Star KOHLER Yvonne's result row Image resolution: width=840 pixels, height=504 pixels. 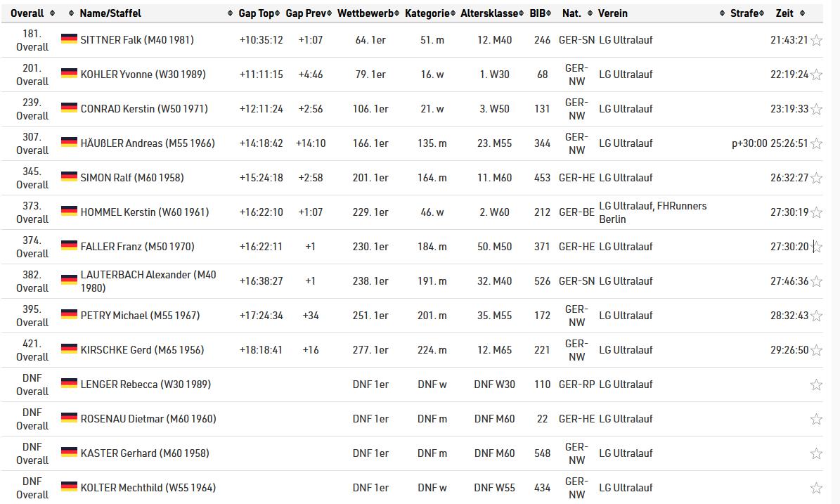[x=816, y=75]
